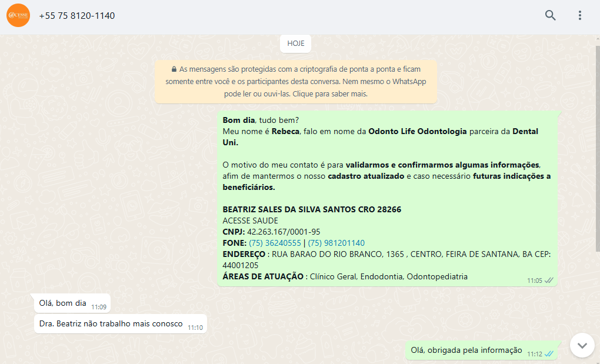Open phone link (75) 981201140
Screen dimensions: 600x364
(336, 243)
